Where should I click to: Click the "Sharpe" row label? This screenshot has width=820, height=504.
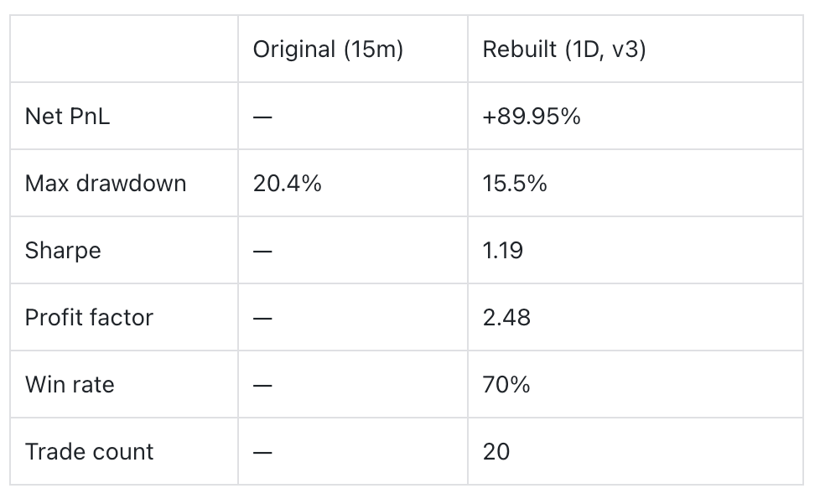tap(63, 251)
